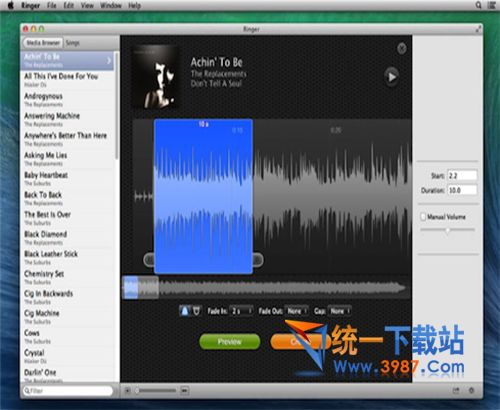Select the song 'Black Leather Stick'
Viewport: 500px width, 410px height.
67,257
